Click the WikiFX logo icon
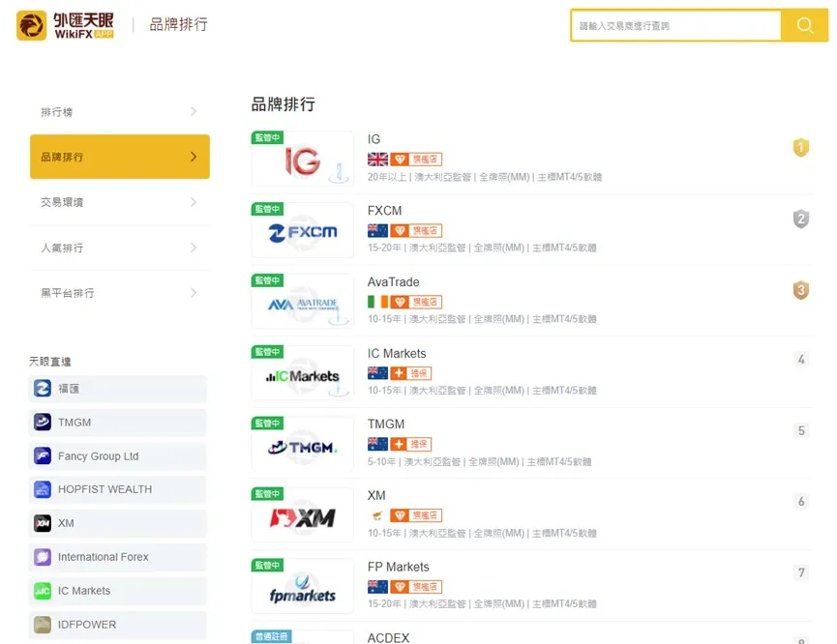 pyautogui.click(x=32, y=25)
